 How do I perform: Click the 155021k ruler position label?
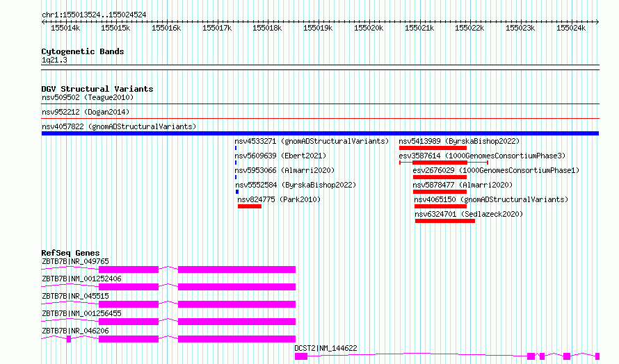click(x=419, y=28)
